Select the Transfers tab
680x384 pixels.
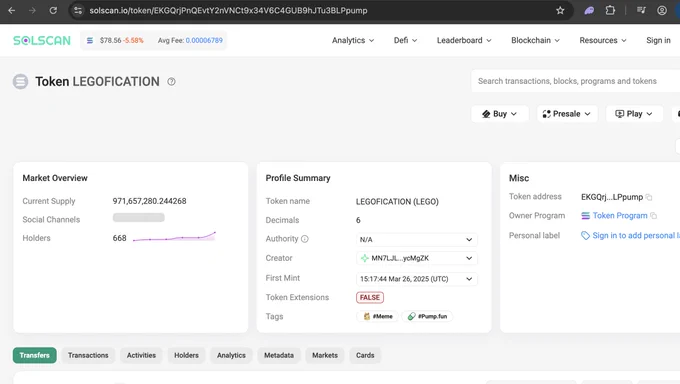(x=35, y=355)
